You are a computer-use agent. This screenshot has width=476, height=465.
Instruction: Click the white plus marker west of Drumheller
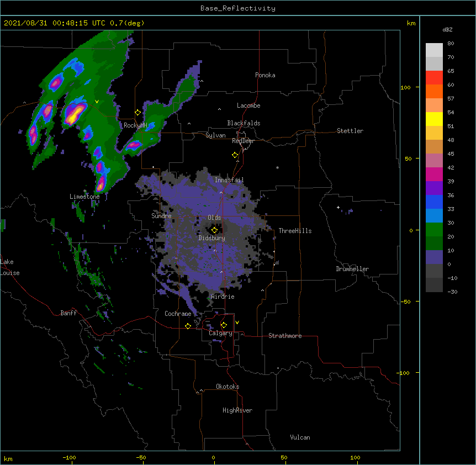coord(338,207)
